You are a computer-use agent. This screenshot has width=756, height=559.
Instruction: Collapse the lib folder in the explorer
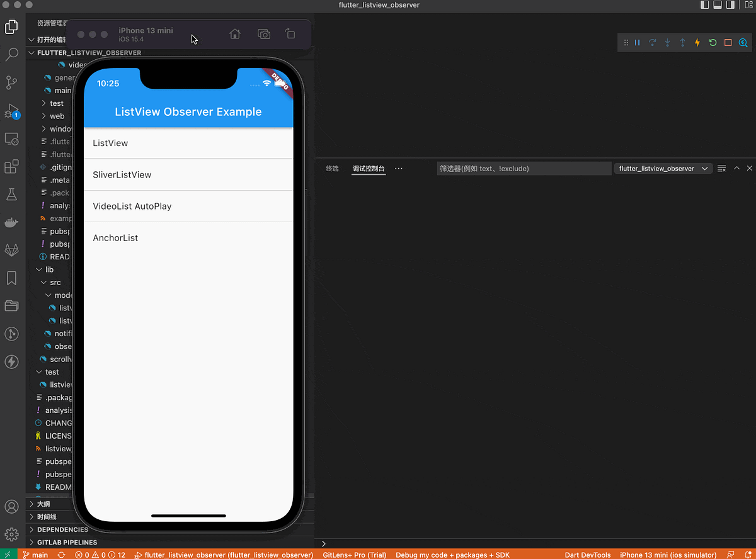coord(39,269)
